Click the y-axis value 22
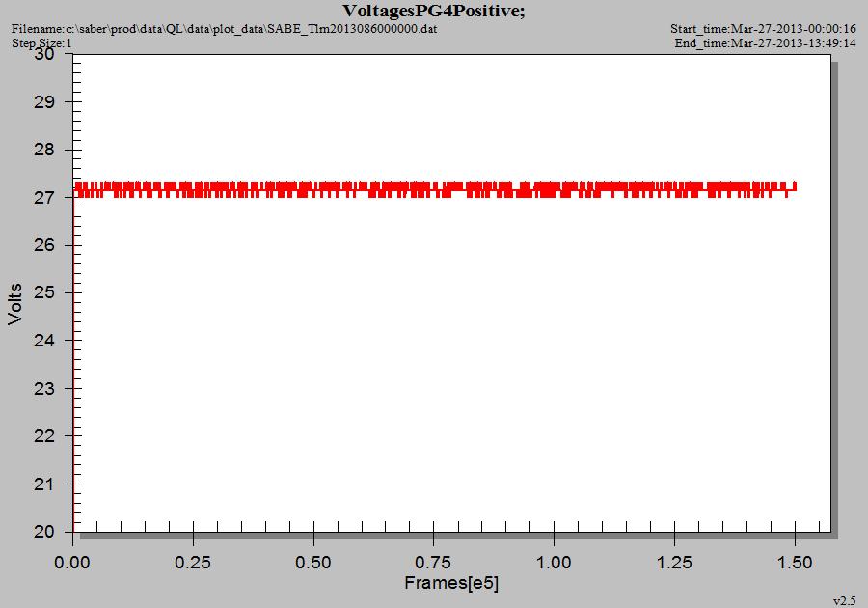The image size is (868, 608). point(44,436)
